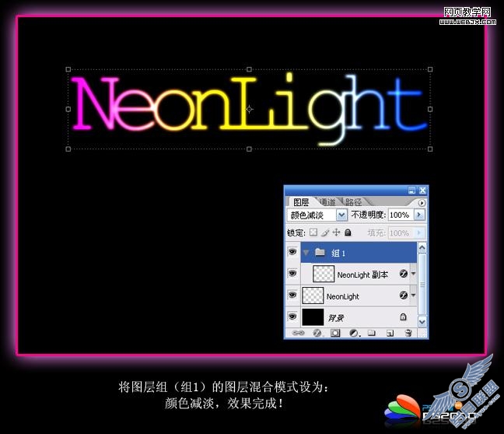Switch to the 路径 tab
This screenshot has height=434, width=504.
pos(353,202)
